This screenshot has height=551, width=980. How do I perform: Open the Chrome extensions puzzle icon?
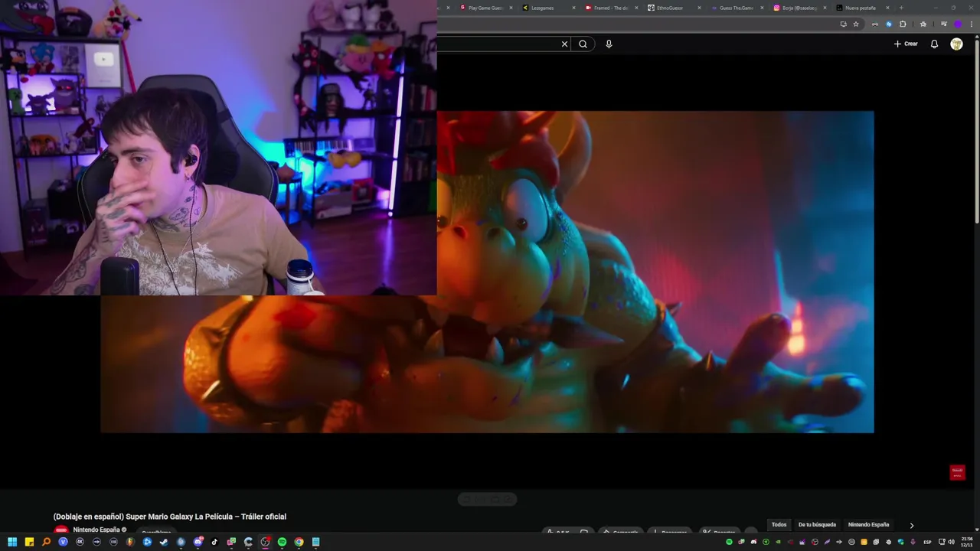click(903, 24)
